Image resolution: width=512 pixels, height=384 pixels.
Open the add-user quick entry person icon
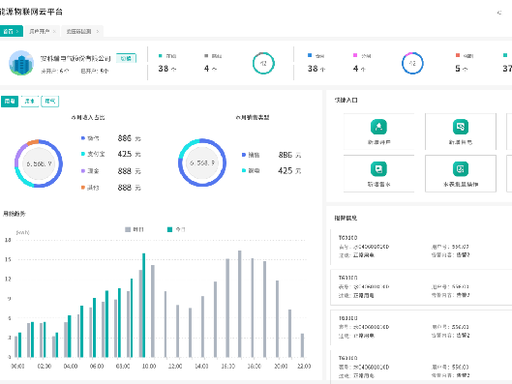click(379, 127)
